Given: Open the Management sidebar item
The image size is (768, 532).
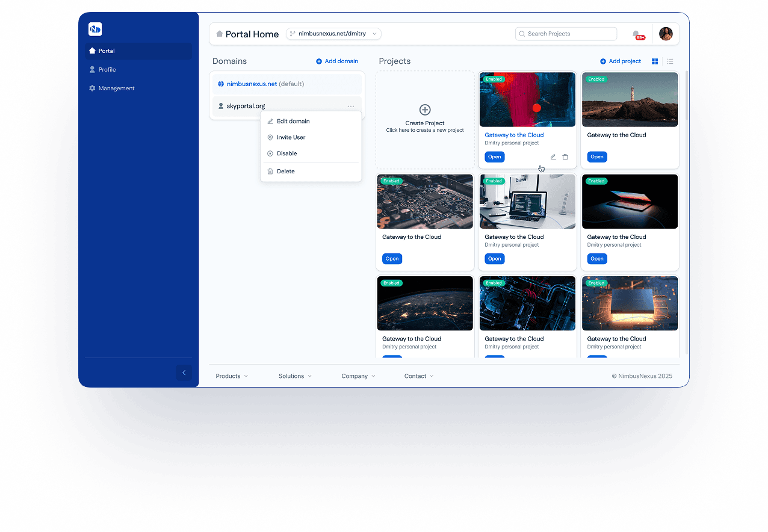Looking at the screenshot, I should click(116, 88).
